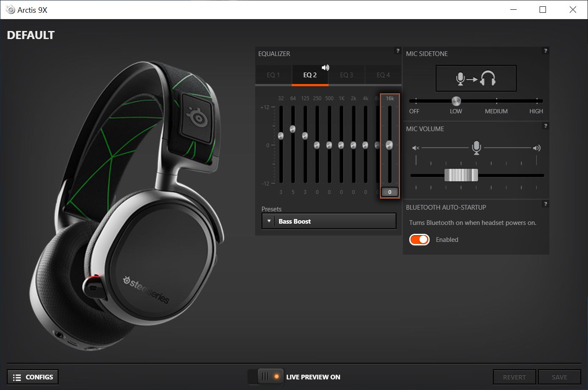Click the 32 Hz value 3 below slider
The width and height of the screenshot is (588, 390).
click(281, 192)
